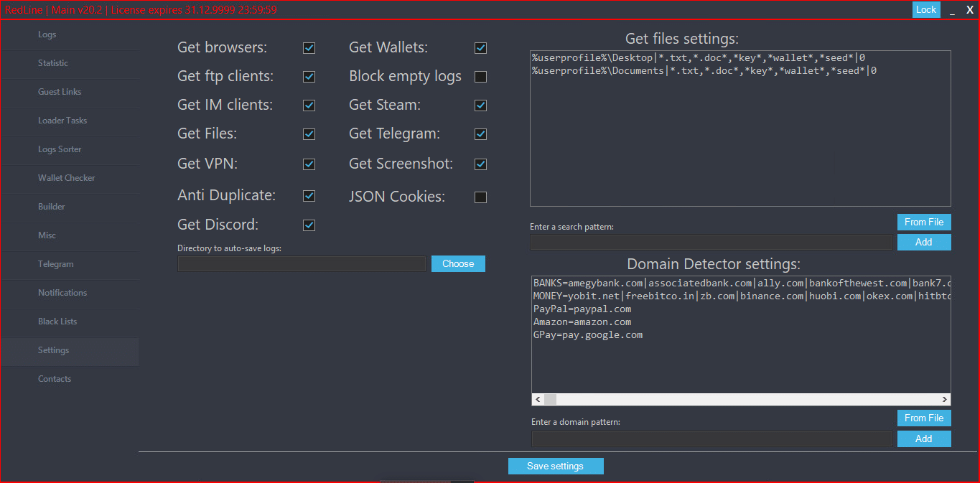Toggle the Get browsers checkbox
This screenshot has width=980, height=483.
pyautogui.click(x=309, y=48)
